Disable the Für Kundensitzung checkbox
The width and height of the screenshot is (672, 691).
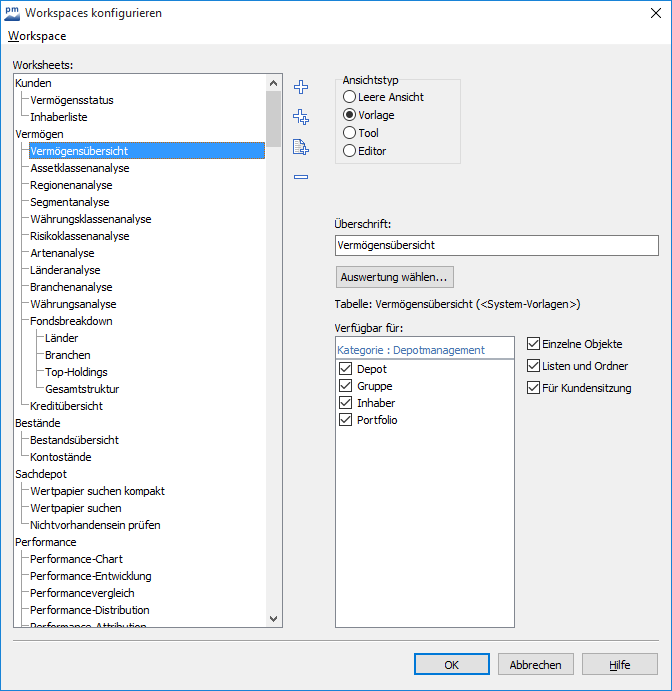[533, 388]
